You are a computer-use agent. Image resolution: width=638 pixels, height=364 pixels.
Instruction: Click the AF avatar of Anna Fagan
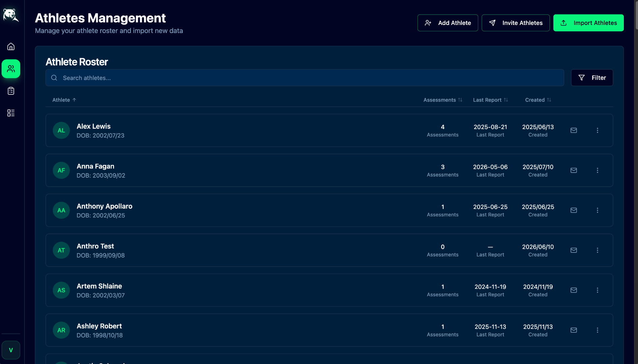pos(61,171)
